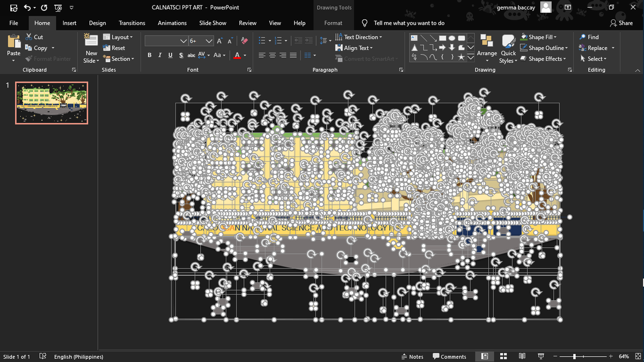Viewport: 644px width, 362px height.
Task: Toggle text Shadow effect
Action: pyautogui.click(x=181, y=55)
